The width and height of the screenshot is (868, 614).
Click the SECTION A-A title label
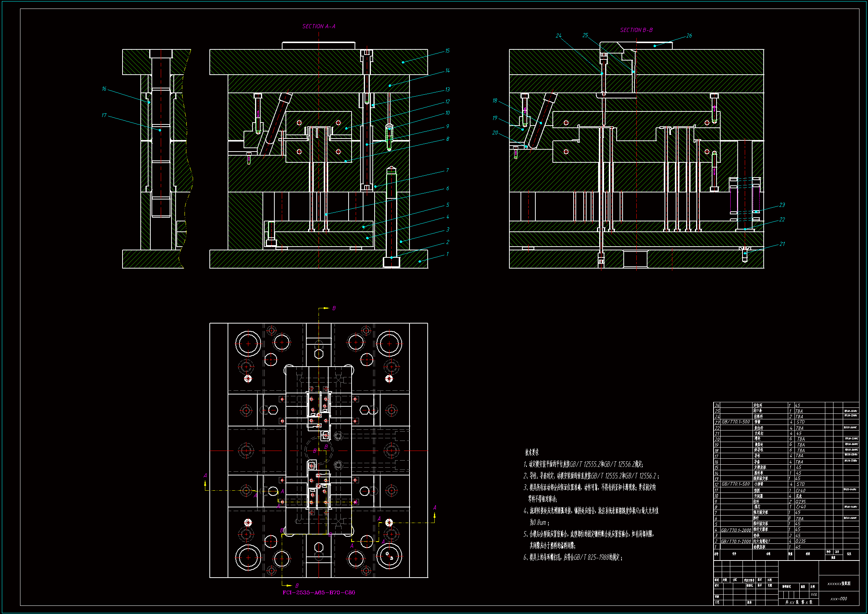(x=319, y=26)
